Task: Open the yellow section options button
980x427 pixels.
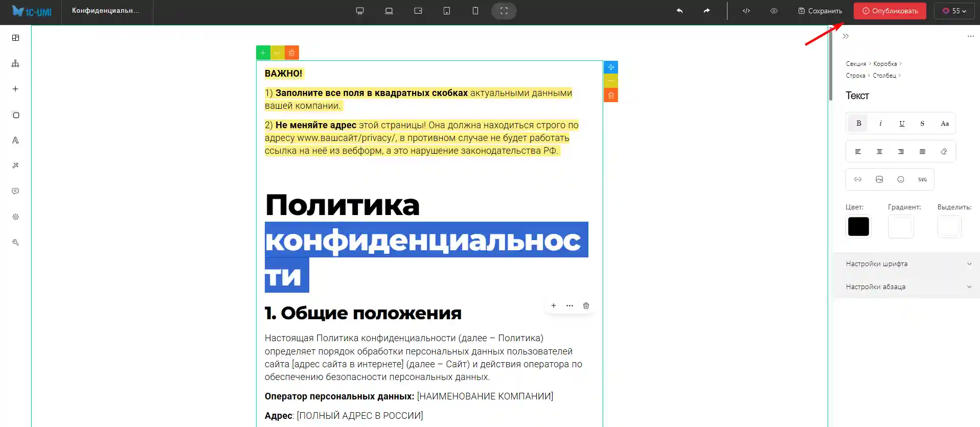Action: pyautogui.click(x=277, y=53)
